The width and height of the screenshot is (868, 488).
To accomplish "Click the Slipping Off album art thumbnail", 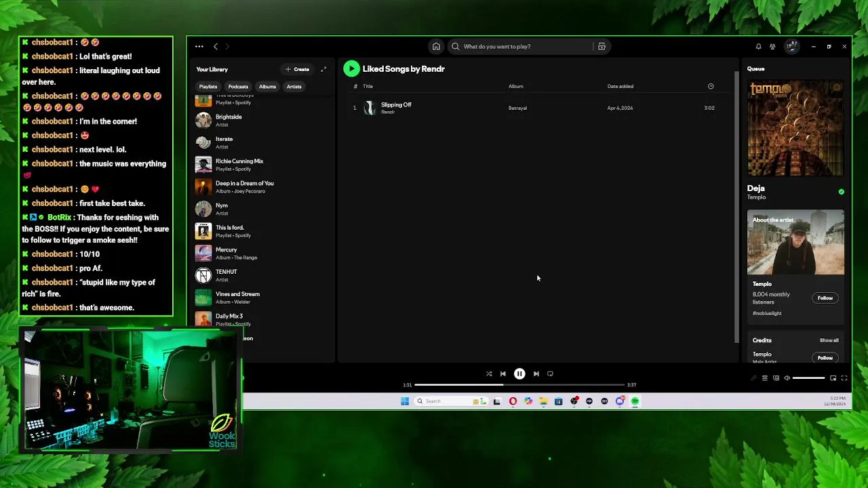I will pos(370,108).
